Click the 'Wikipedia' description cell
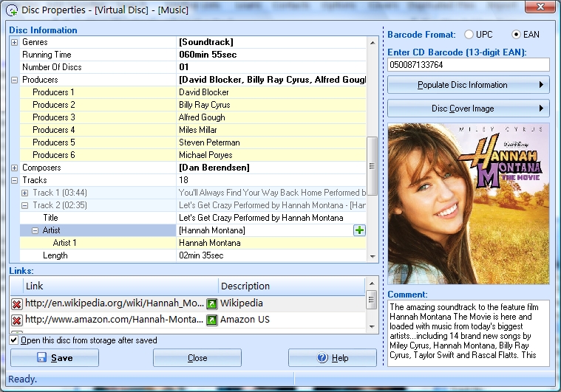This screenshot has width=561, height=392. (242, 303)
